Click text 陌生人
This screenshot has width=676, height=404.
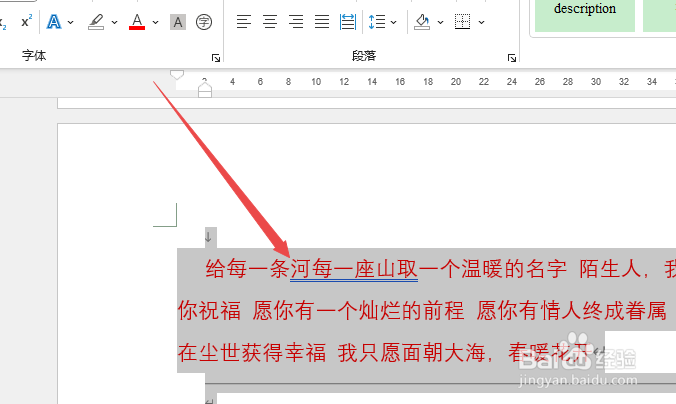pyautogui.click(x=610, y=269)
